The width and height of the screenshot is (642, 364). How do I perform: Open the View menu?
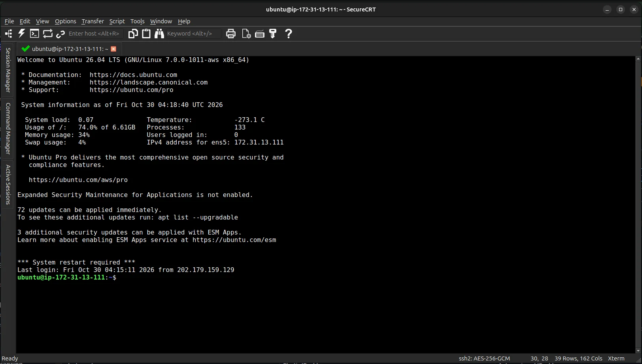pos(42,21)
